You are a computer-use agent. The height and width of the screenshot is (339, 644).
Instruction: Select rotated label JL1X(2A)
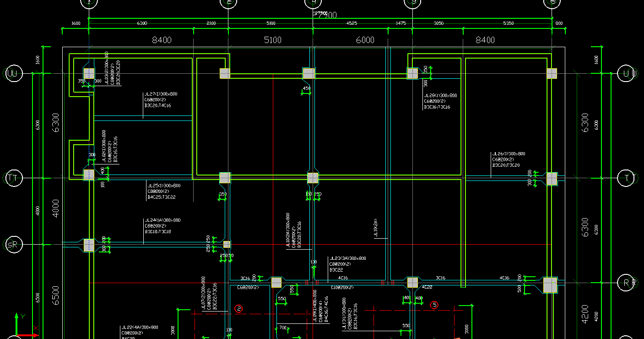(x=375, y=228)
